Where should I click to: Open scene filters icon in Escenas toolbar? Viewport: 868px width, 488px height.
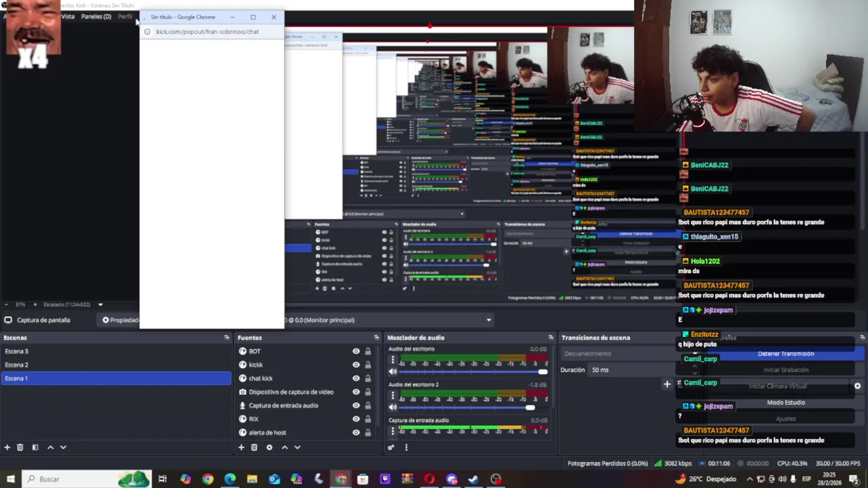coord(35,447)
